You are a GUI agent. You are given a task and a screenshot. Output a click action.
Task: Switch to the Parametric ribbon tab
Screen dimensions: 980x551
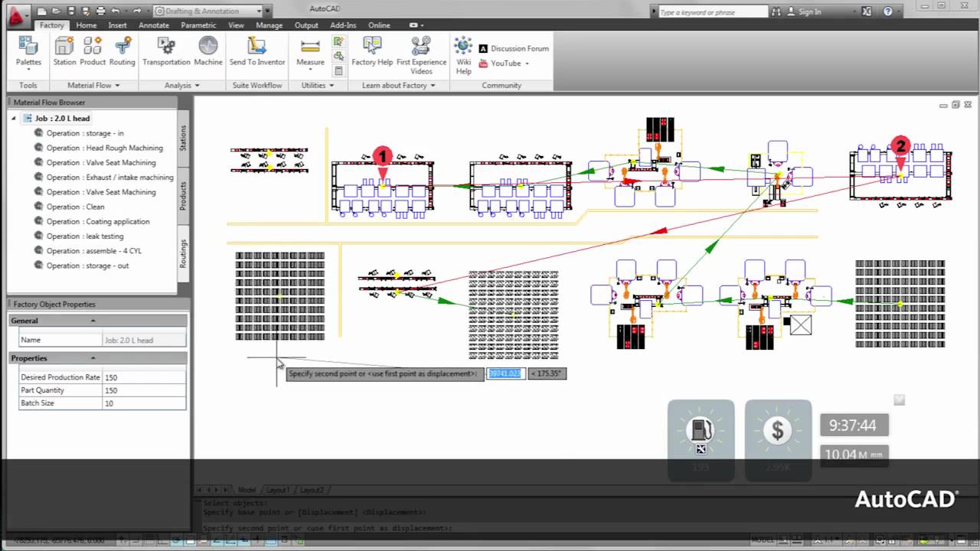click(198, 25)
